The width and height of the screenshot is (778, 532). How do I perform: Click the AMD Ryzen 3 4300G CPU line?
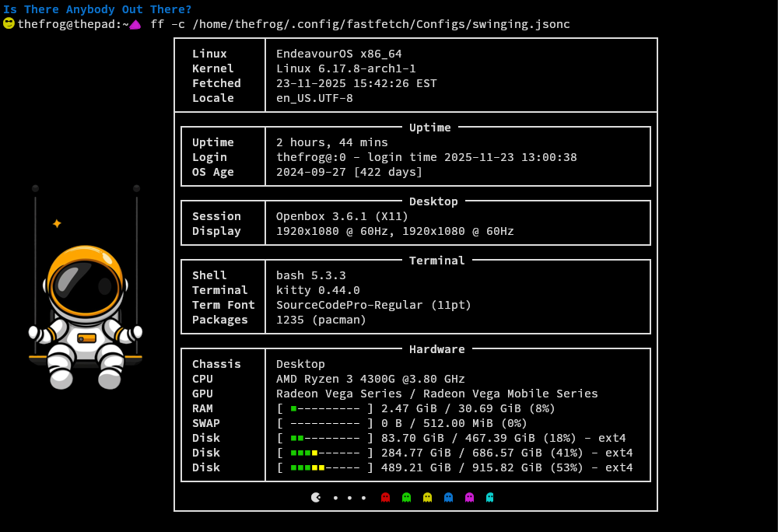click(x=370, y=379)
